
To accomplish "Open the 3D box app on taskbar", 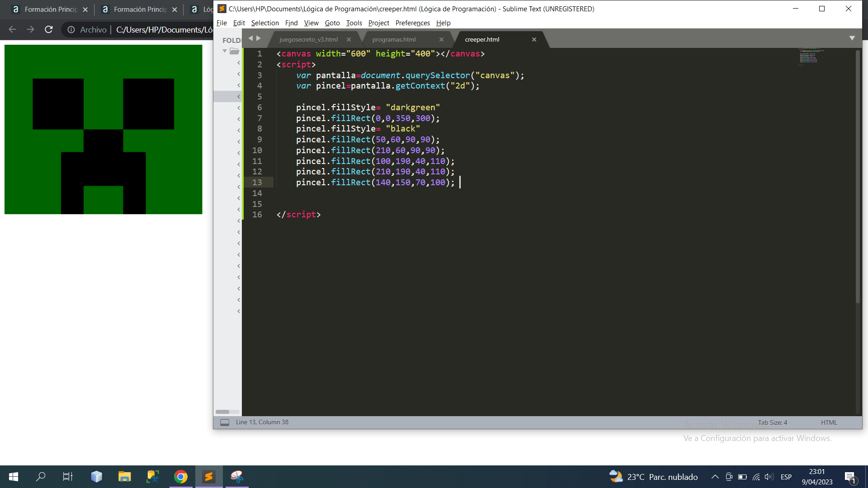I will (x=96, y=477).
